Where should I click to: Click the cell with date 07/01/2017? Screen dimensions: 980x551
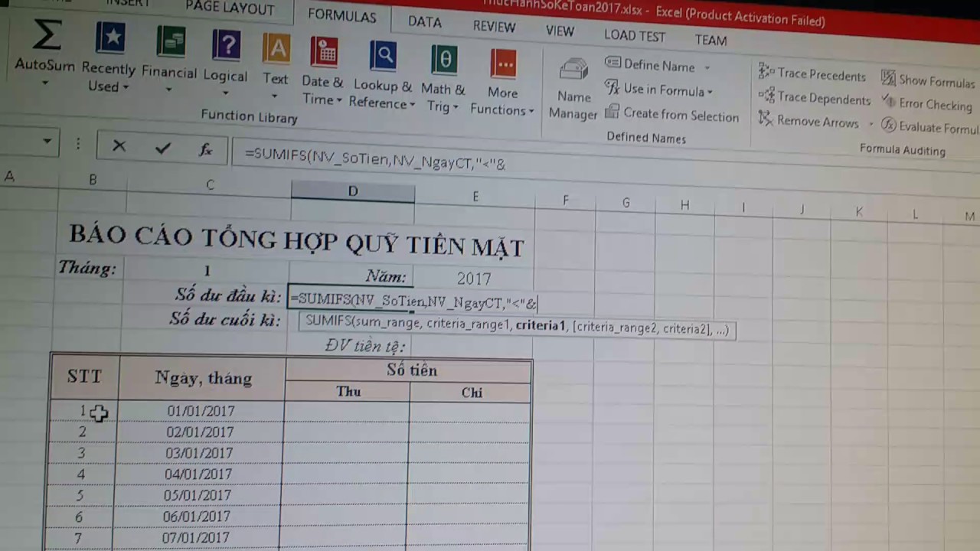pos(195,537)
